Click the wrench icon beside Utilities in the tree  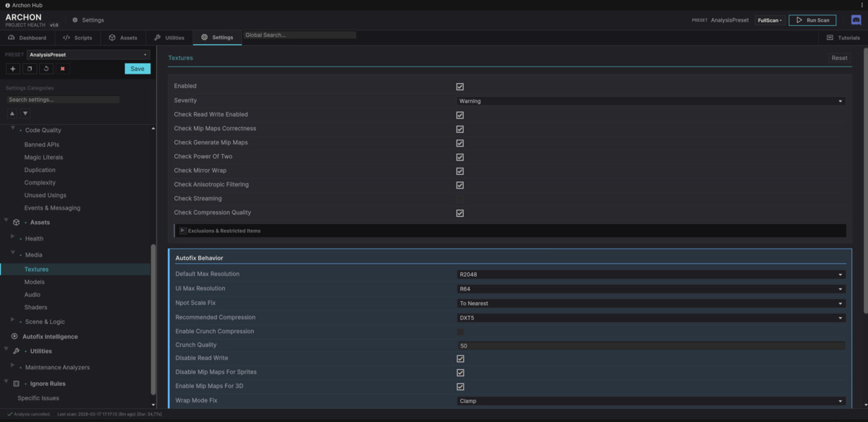(16, 350)
